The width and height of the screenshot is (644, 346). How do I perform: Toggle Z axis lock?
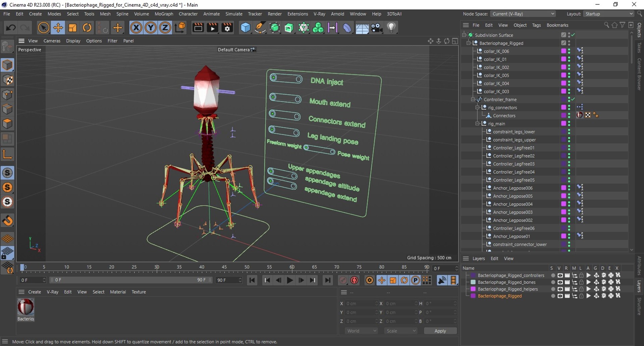point(165,27)
